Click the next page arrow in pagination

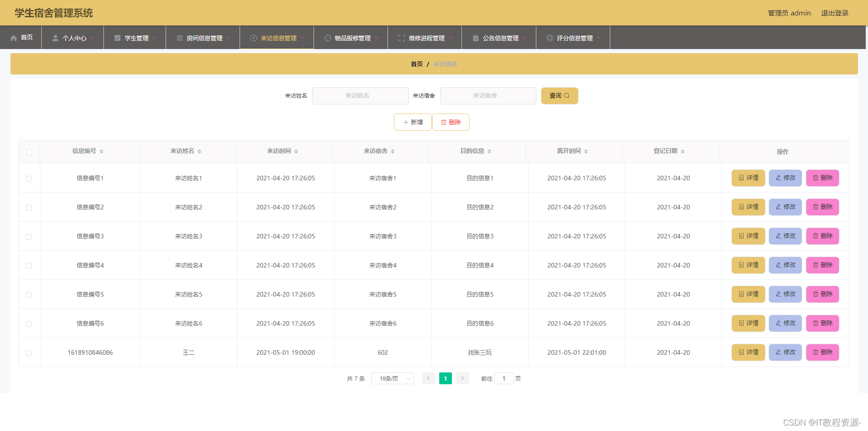pos(462,378)
